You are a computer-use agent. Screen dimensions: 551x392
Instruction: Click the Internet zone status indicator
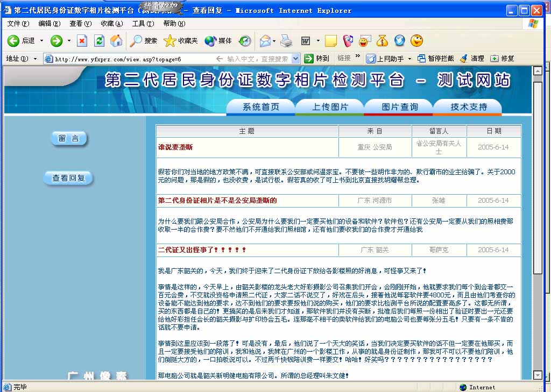point(478,387)
